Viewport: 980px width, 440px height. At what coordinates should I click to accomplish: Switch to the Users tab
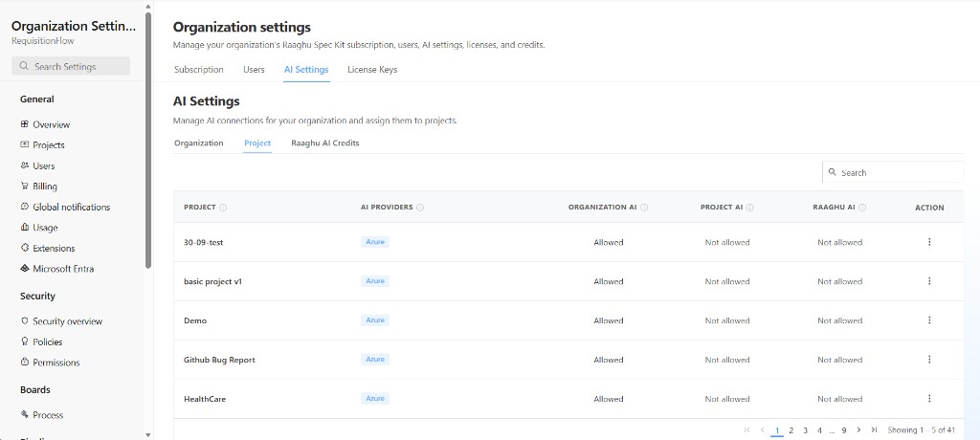tap(254, 70)
